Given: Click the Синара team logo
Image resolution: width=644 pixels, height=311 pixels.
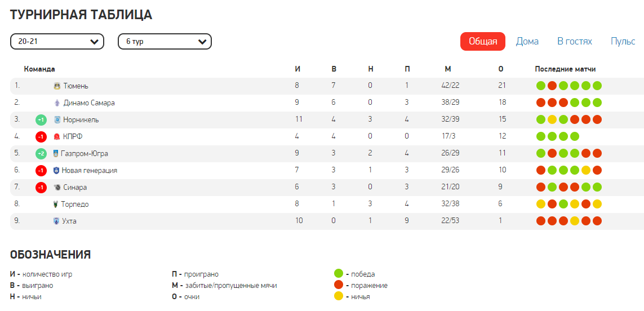Looking at the screenshot, I should click(57, 188).
